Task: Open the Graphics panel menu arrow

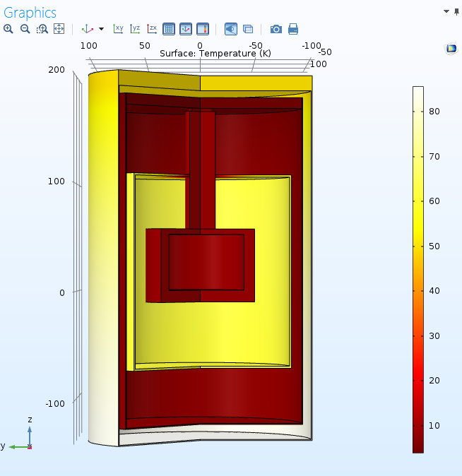Action: [446, 11]
